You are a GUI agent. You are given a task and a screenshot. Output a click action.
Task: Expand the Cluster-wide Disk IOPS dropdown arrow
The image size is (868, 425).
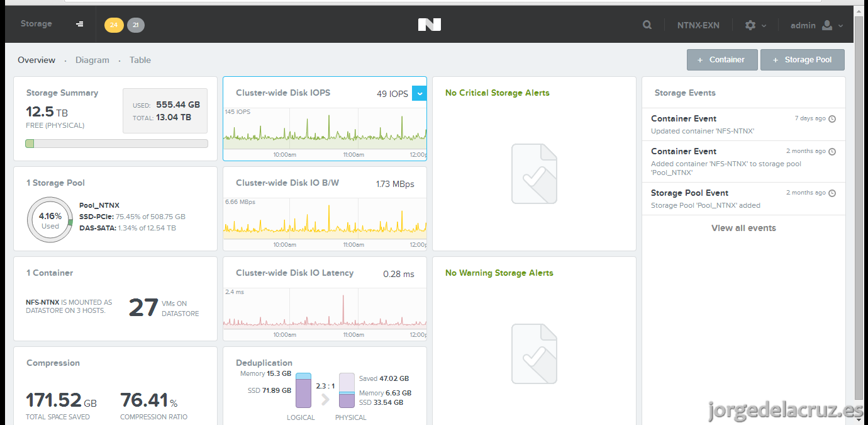[x=420, y=93]
